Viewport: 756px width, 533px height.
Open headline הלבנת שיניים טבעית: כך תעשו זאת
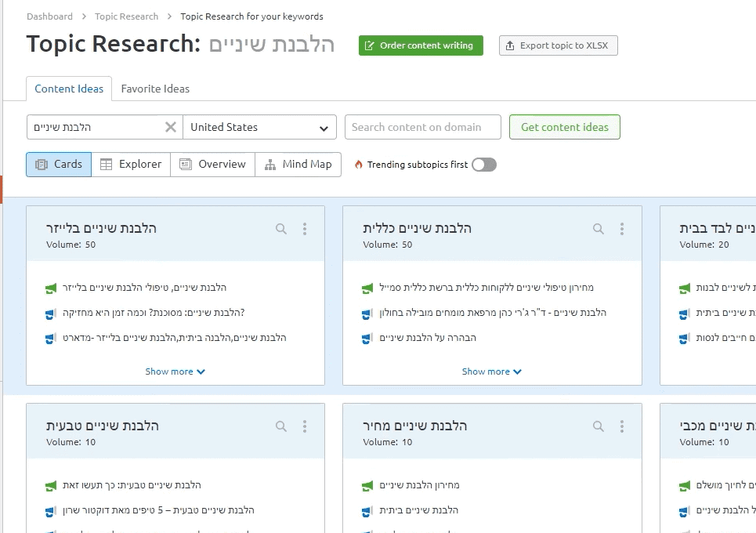(x=132, y=484)
